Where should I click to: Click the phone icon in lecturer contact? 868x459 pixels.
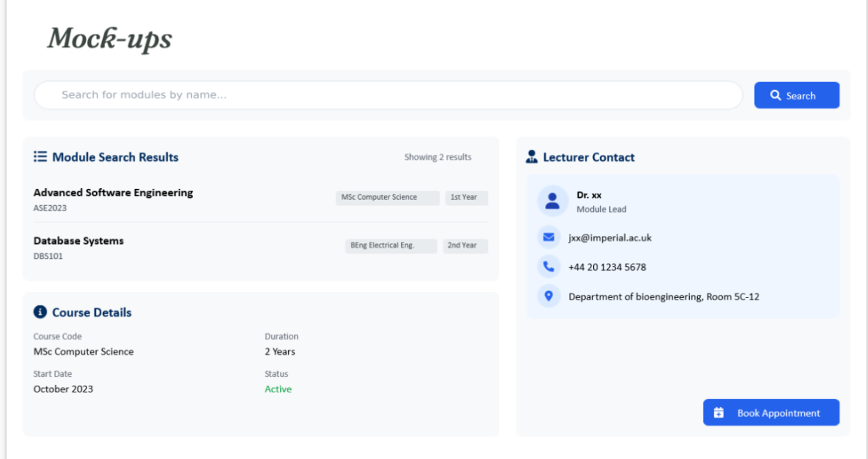548,267
